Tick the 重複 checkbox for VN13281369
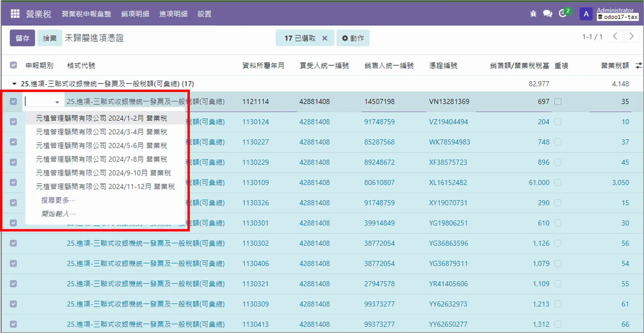644x333 pixels. tap(558, 101)
